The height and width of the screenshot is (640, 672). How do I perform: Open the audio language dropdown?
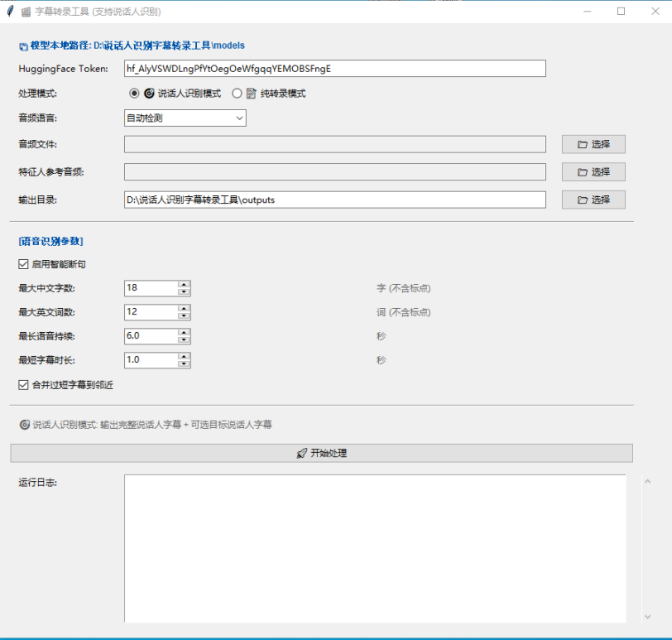[x=239, y=118]
